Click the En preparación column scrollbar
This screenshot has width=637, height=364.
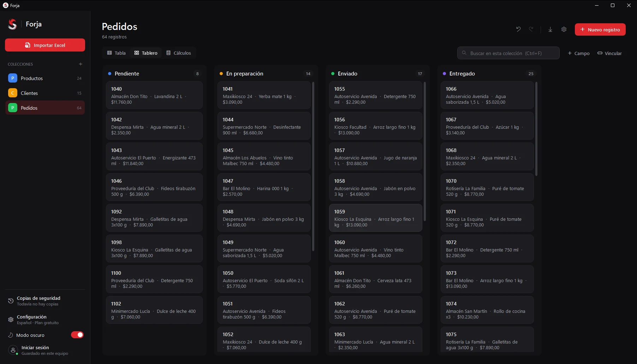coord(313,166)
